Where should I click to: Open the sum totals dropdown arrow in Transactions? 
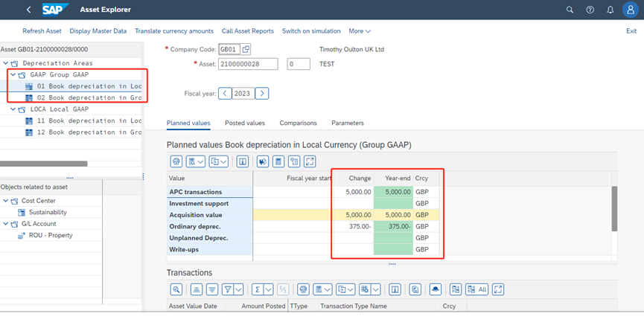point(268,289)
